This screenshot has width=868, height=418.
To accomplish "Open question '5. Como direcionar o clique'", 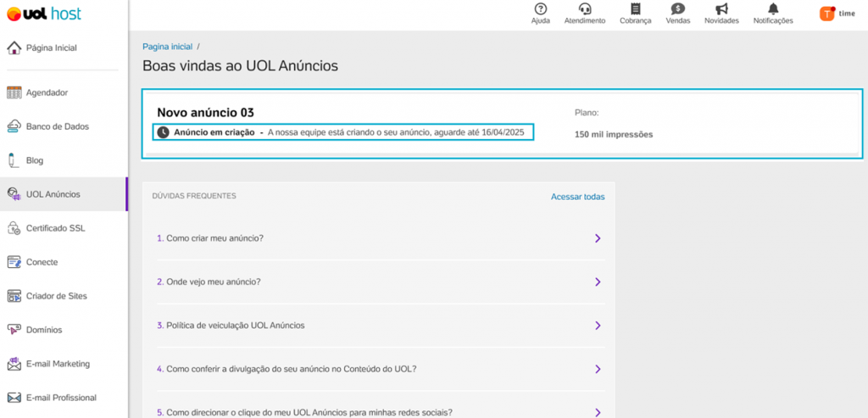I will point(305,412).
